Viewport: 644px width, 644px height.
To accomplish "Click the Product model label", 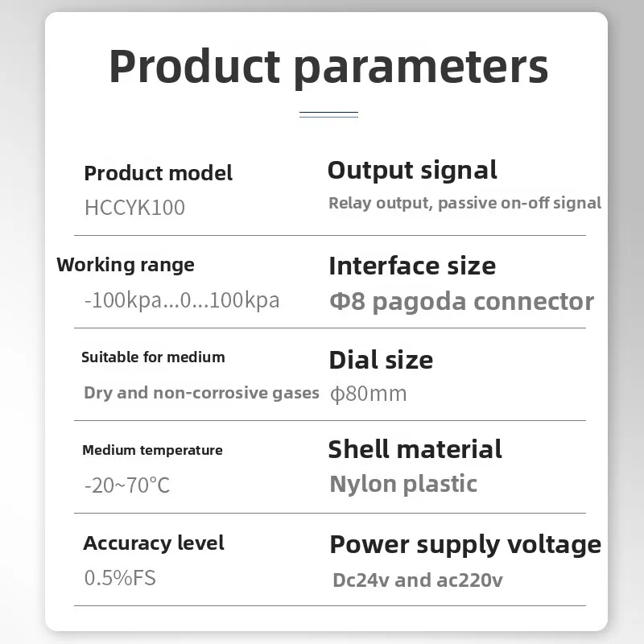I will point(158,173).
